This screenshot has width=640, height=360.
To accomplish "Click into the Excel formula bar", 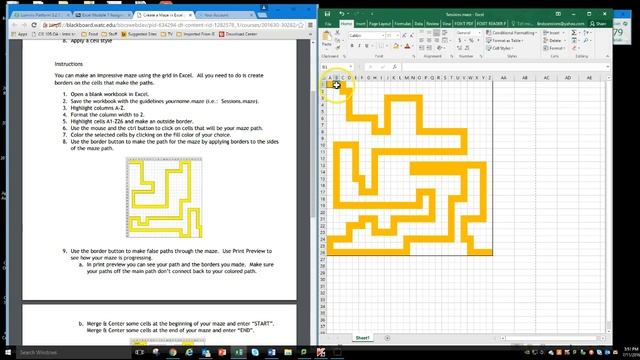I will (x=504, y=67).
